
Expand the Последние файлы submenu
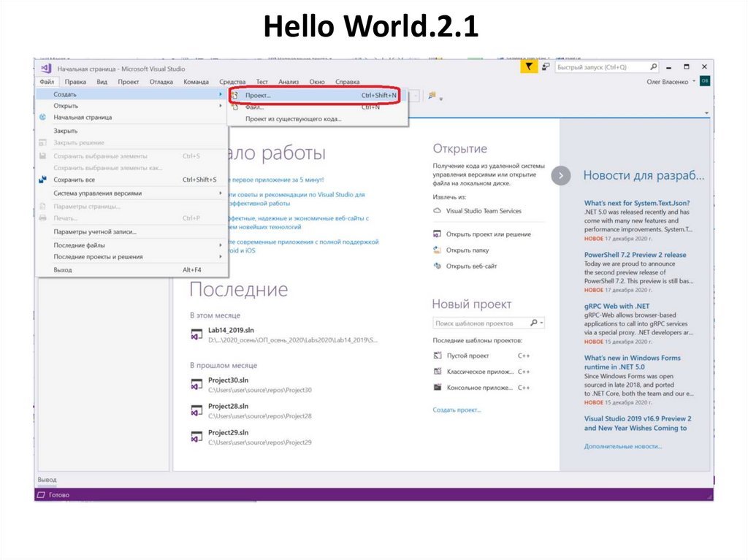coord(221,245)
